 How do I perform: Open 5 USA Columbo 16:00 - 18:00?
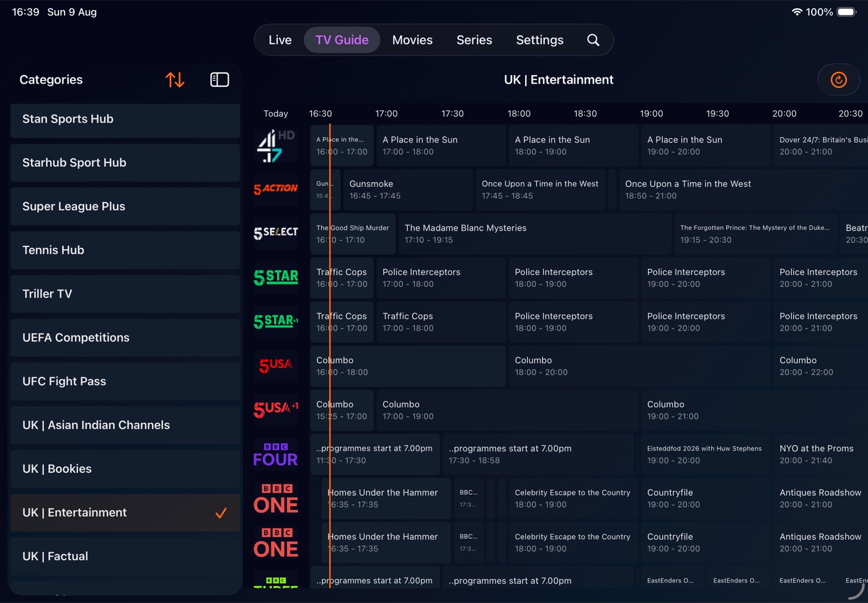[408, 366]
